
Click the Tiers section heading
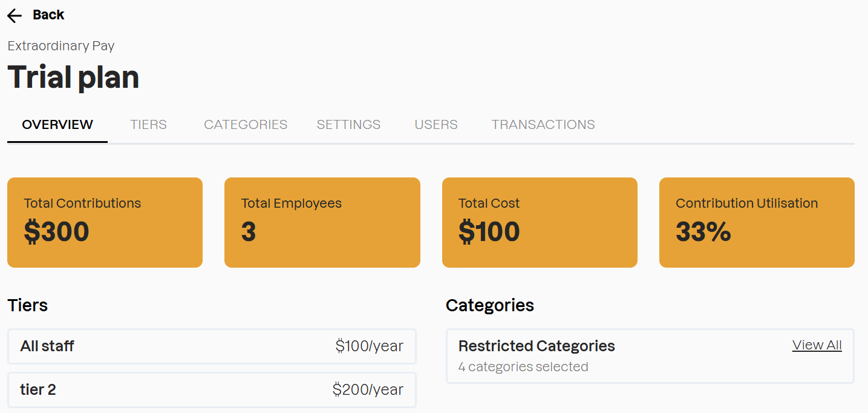coord(28,305)
